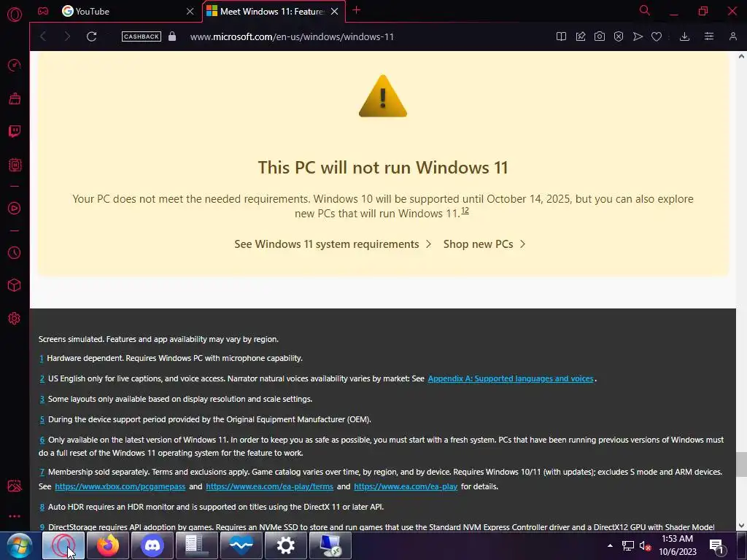Go back to previous page

click(43, 36)
